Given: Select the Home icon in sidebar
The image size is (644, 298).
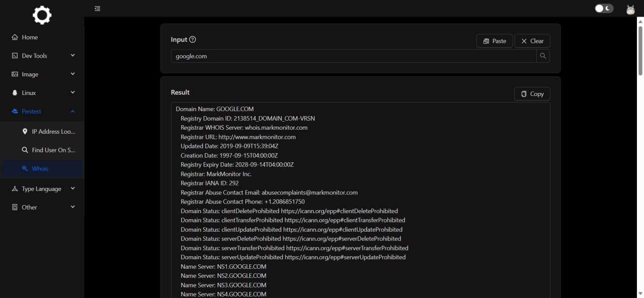Looking at the screenshot, I should [14, 37].
